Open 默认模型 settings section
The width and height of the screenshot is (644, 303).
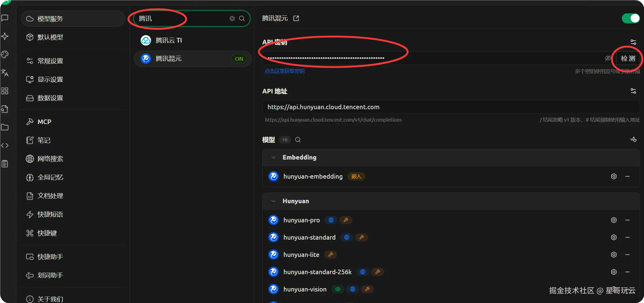pyautogui.click(x=73, y=37)
